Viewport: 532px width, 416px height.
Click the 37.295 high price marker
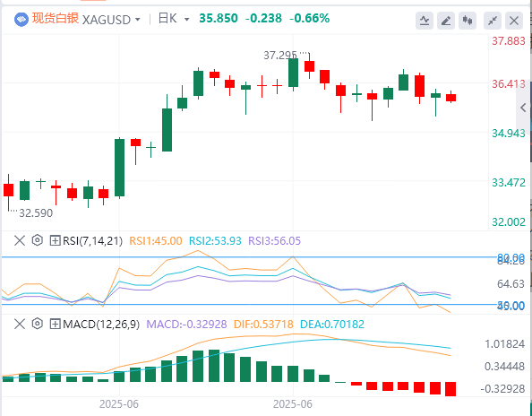280,55
